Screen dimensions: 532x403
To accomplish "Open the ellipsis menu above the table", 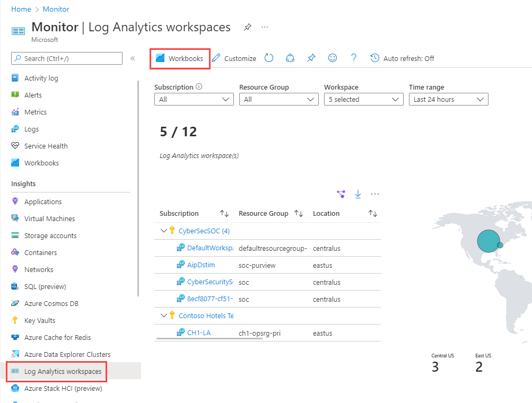I will 375,194.
